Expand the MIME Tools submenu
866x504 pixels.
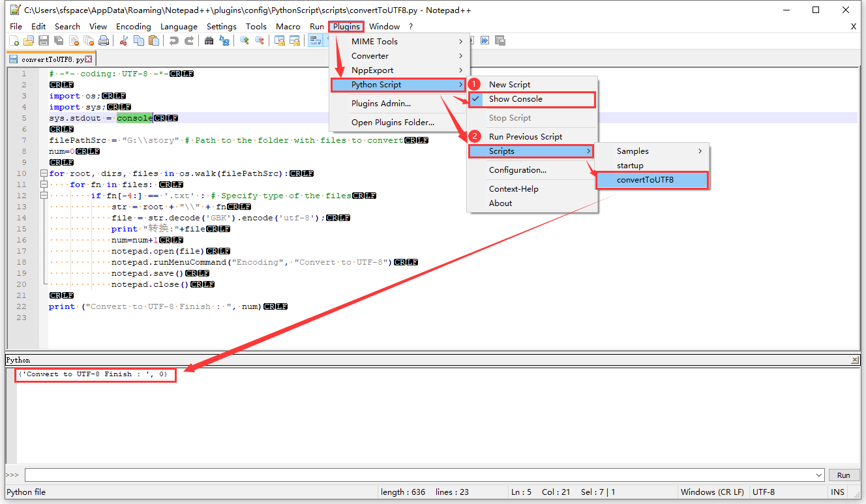pos(398,41)
